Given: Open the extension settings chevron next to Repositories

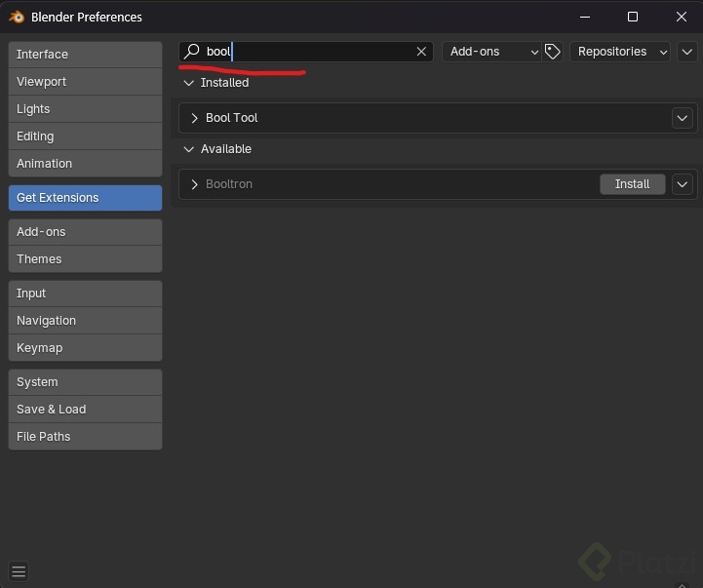Looking at the screenshot, I should 686,52.
